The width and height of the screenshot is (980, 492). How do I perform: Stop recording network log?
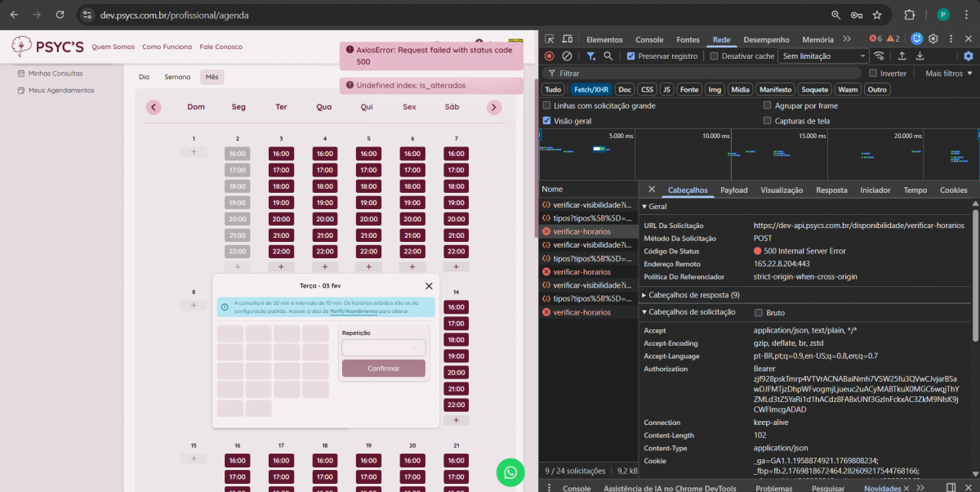pos(550,56)
